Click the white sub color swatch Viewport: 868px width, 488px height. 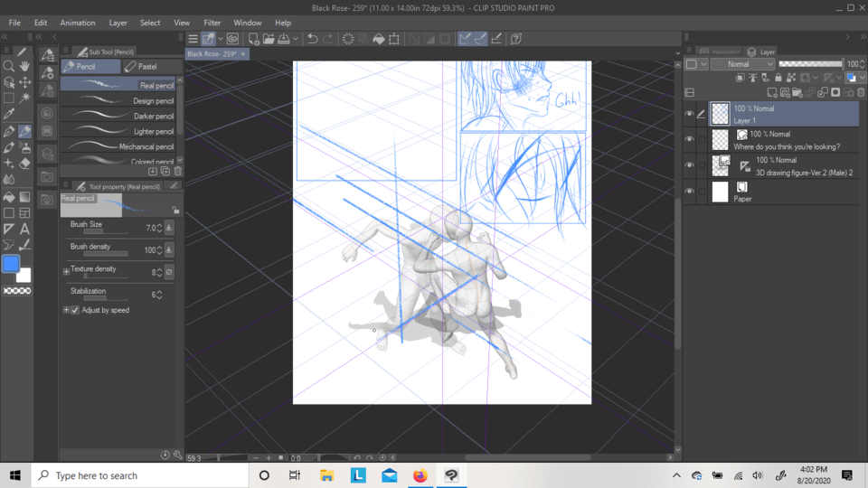click(x=24, y=276)
